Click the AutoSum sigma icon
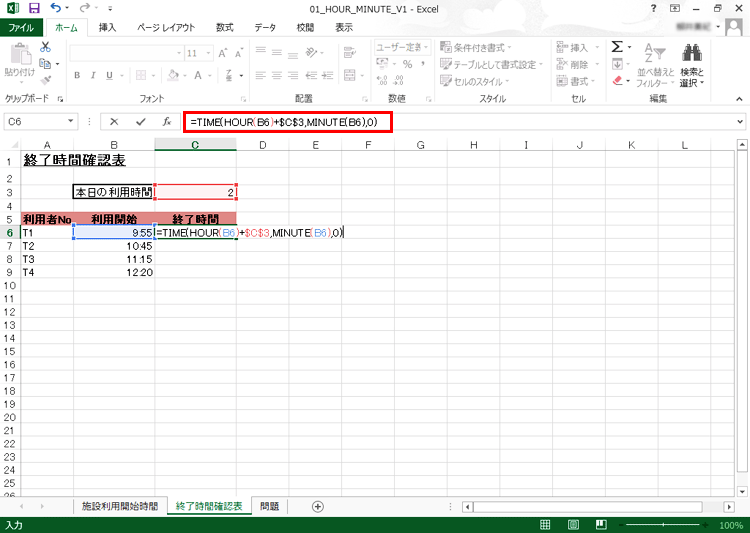Image resolution: width=750 pixels, height=533 pixels. tap(617, 46)
